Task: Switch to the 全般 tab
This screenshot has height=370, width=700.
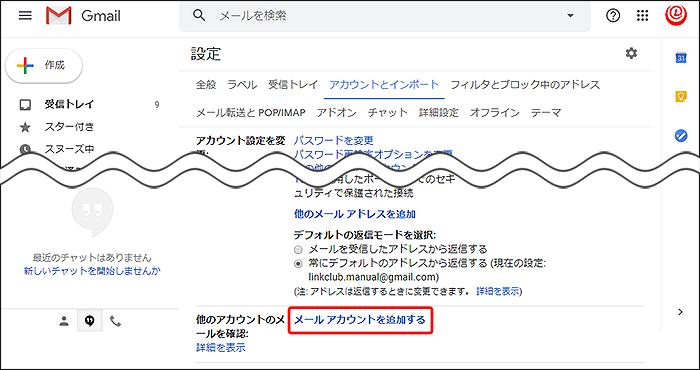Action: 206,85
